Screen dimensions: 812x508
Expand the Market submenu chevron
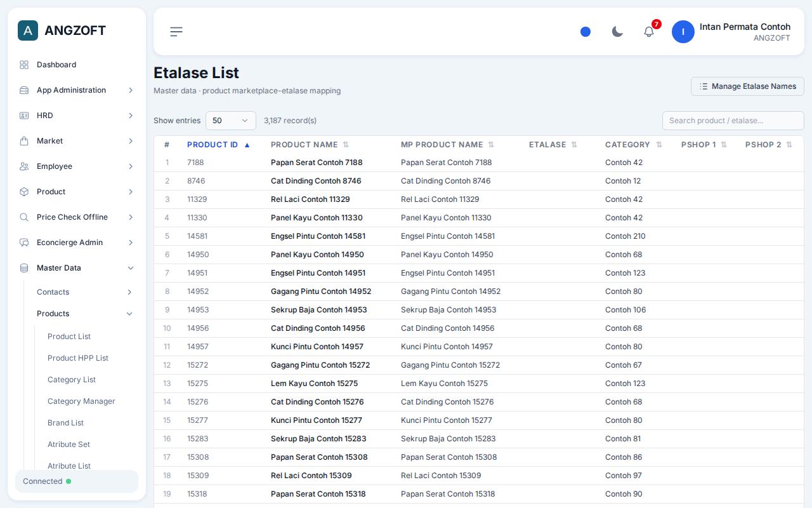tap(131, 141)
